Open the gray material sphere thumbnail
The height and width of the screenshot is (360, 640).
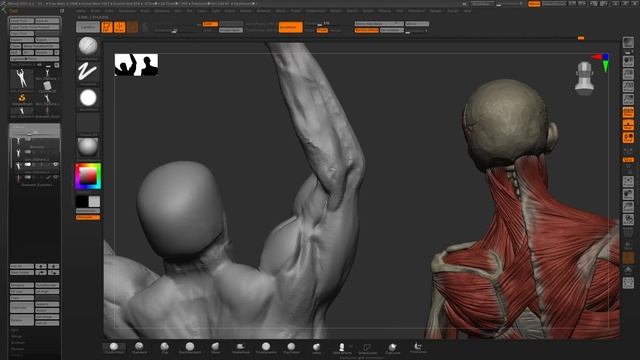[x=88, y=147]
